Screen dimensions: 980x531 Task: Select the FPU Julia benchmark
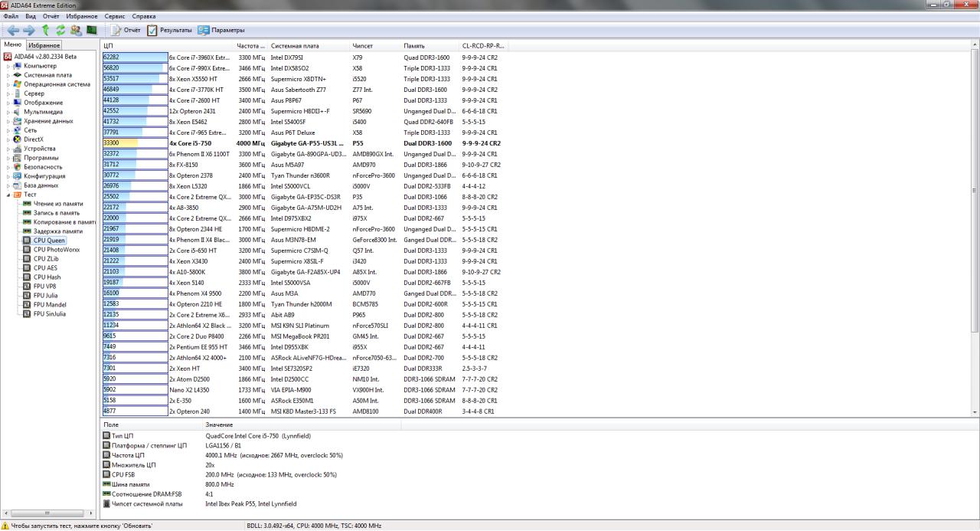tap(45, 296)
